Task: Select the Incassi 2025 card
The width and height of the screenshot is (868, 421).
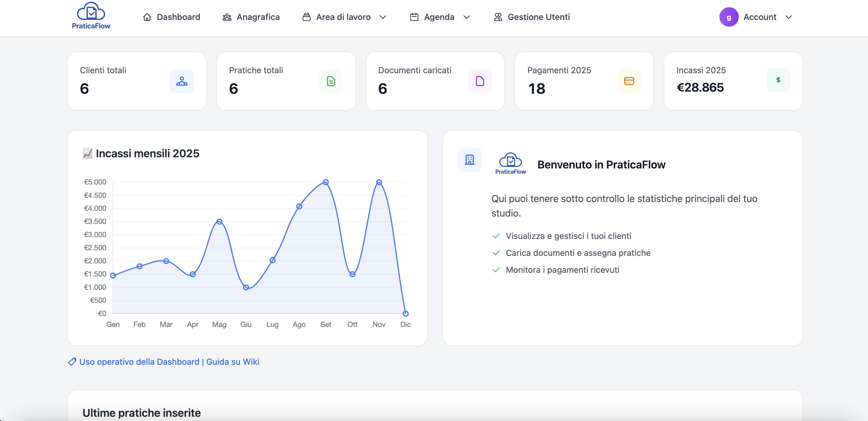Action: point(733,81)
